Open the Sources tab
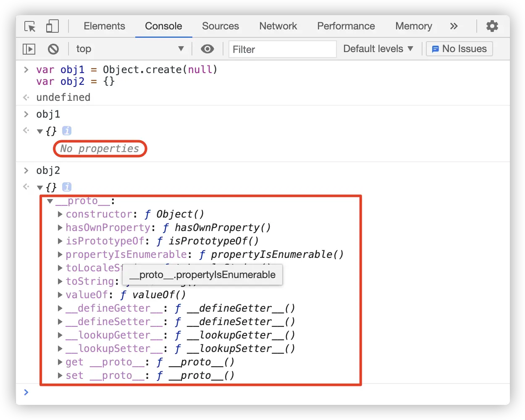 point(220,26)
